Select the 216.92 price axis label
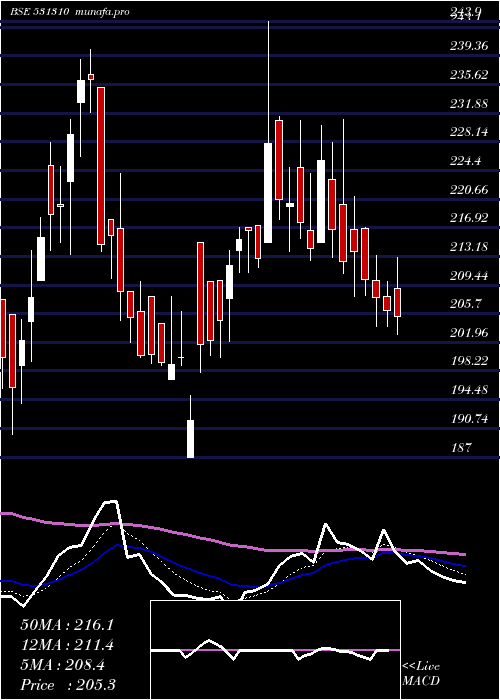 click(x=469, y=218)
